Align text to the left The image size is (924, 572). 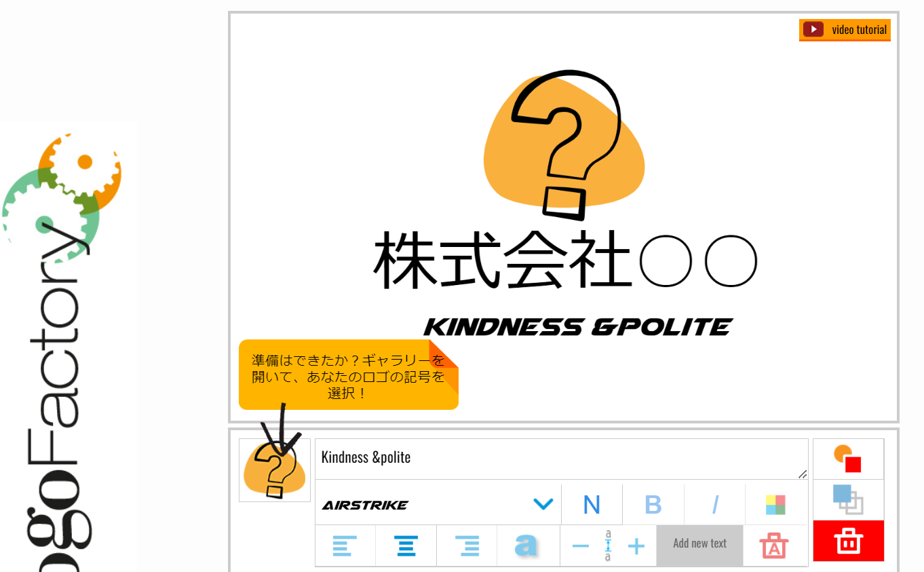pos(345,546)
